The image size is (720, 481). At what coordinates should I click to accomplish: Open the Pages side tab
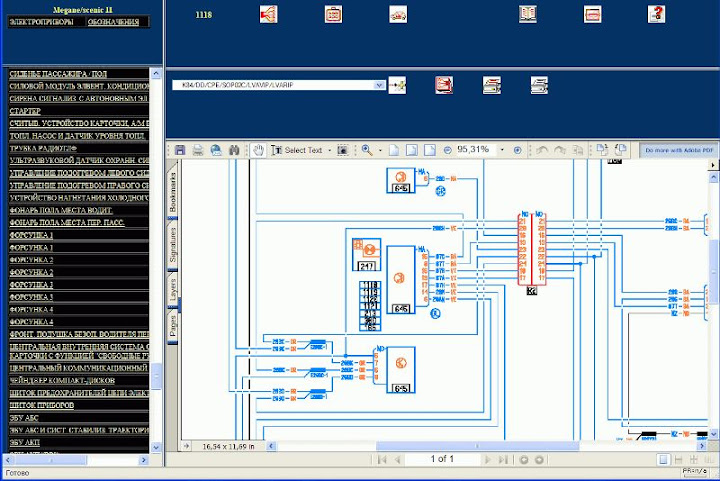173,326
